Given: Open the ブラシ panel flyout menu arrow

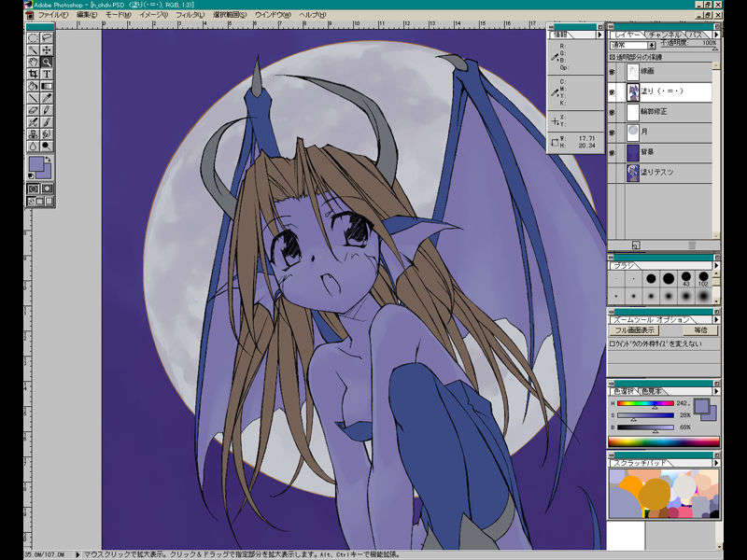Looking at the screenshot, I should [715, 265].
